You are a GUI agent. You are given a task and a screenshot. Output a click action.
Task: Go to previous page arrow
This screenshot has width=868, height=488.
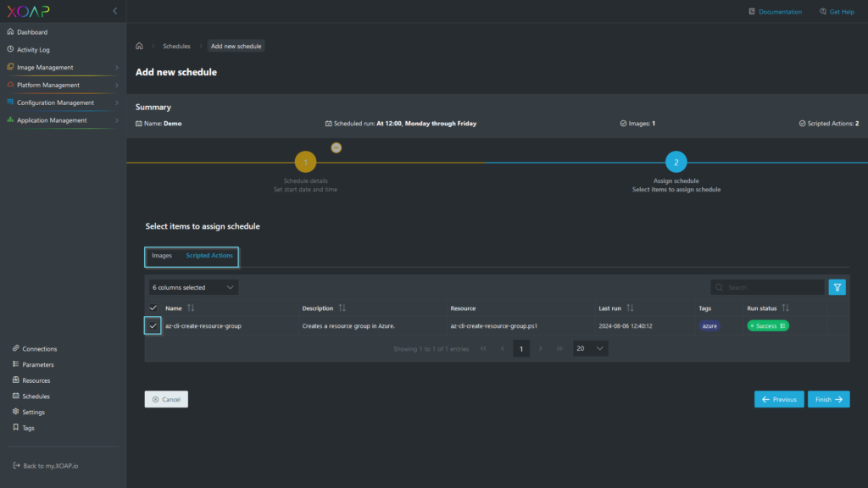[x=503, y=348]
